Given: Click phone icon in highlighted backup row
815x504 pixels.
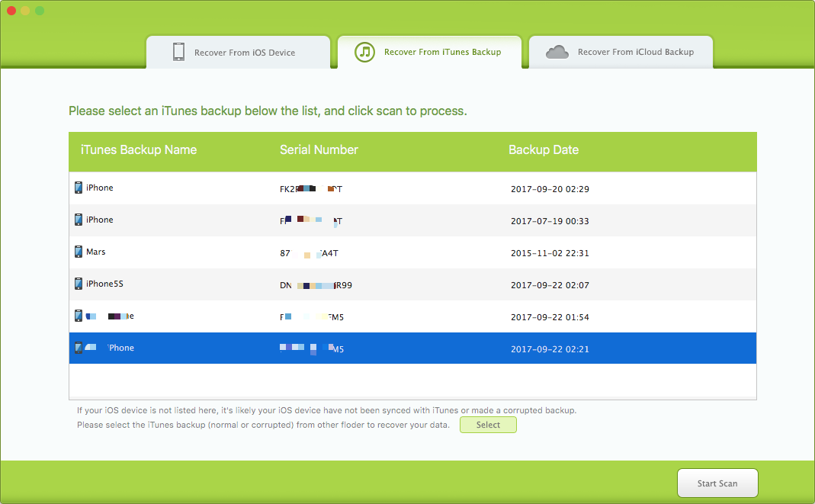Looking at the screenshot, I should [79, 348].
